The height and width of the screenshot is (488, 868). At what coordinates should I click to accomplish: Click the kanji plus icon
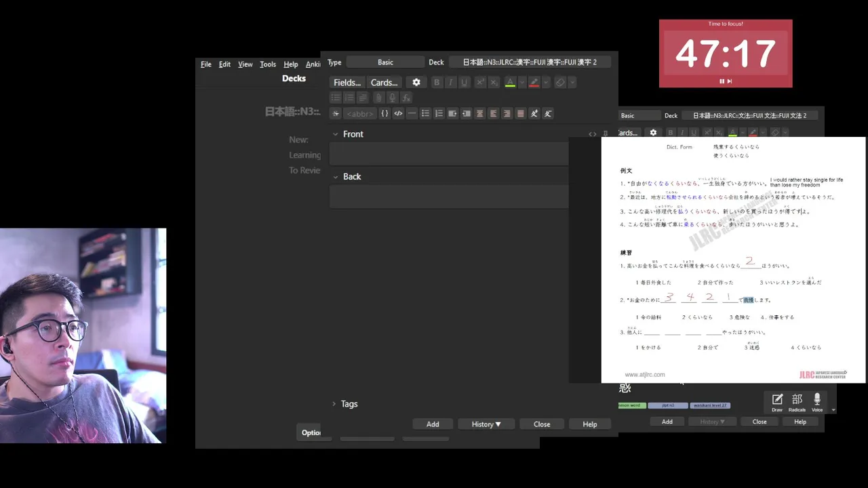pos(534,113)
